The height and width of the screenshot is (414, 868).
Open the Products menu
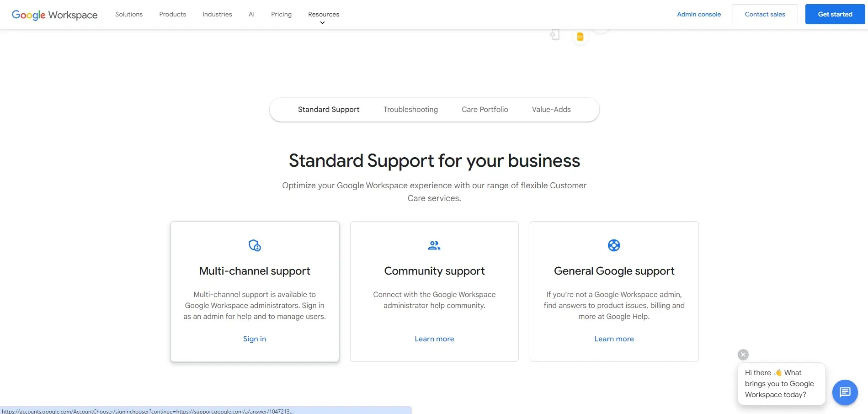(x=173, y=14)
